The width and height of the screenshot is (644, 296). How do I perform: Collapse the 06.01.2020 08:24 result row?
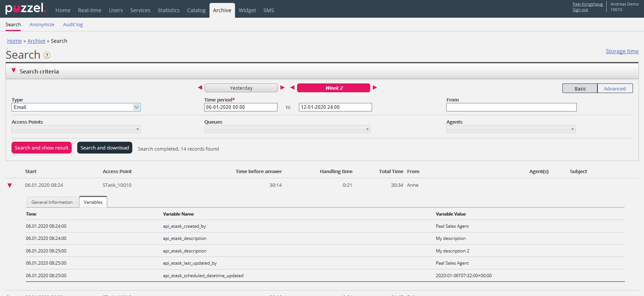coord(10,185)
